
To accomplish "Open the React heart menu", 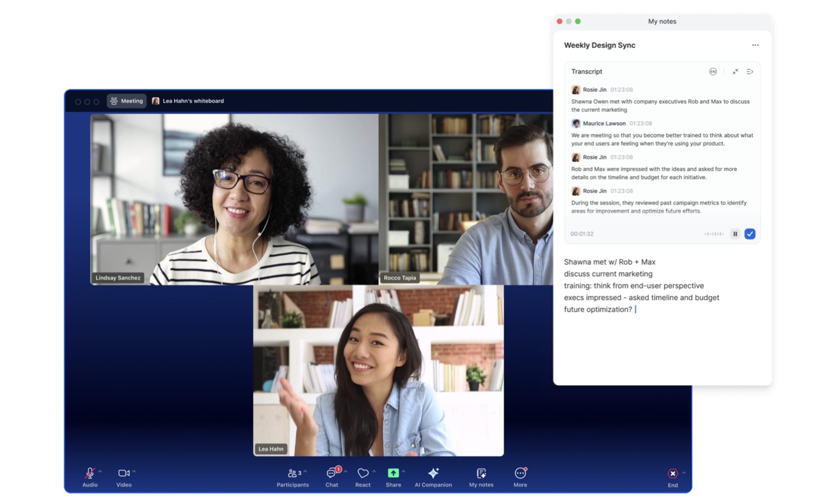I will click(363, 478).
